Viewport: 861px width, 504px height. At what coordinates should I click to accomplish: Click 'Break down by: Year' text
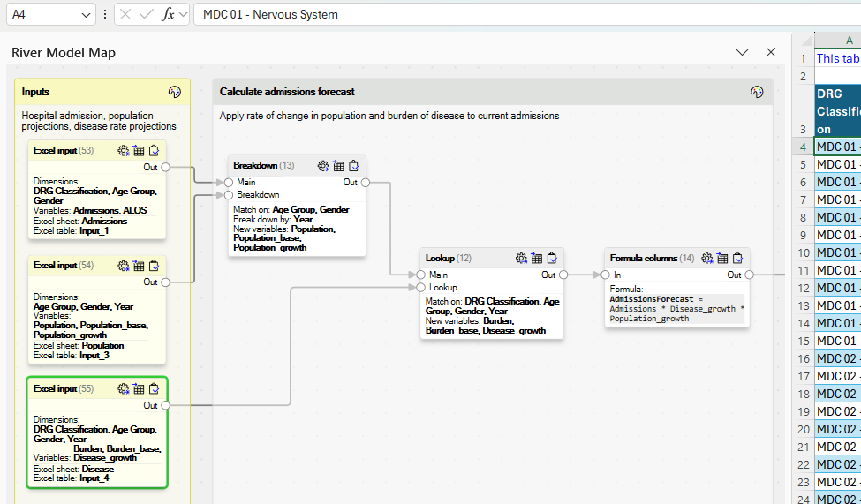pyautogui.click(x=273, y=219)
